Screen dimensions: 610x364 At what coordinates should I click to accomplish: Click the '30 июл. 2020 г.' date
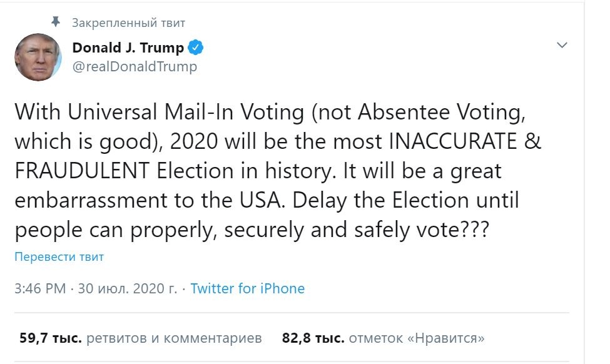click(128, 288)
